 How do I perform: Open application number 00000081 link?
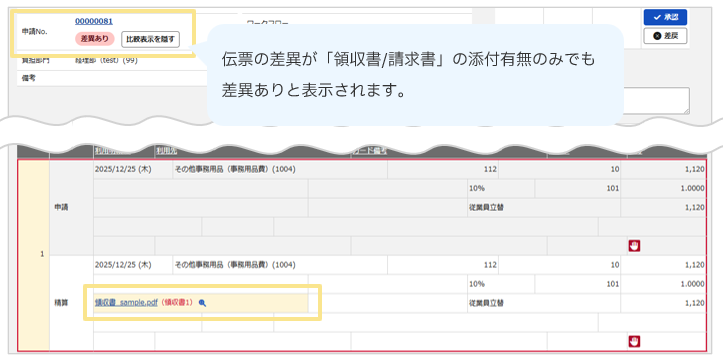click(94, 21)
